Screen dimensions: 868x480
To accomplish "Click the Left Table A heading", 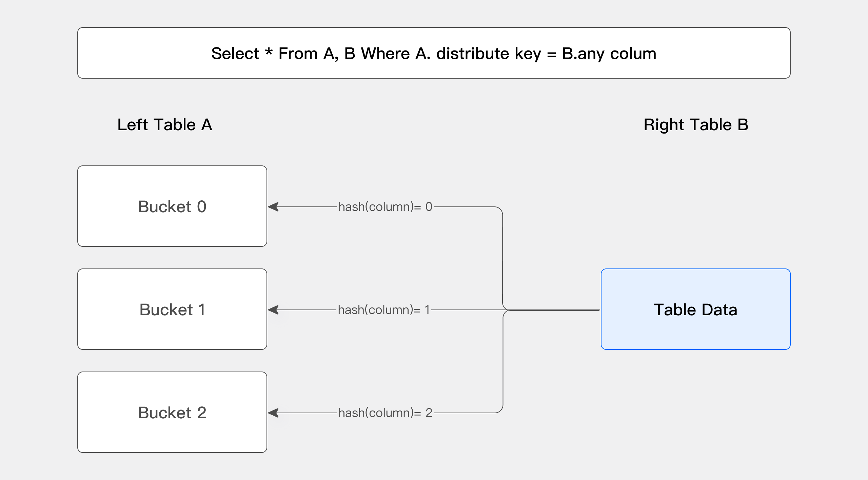I will (x=165, y=125).
